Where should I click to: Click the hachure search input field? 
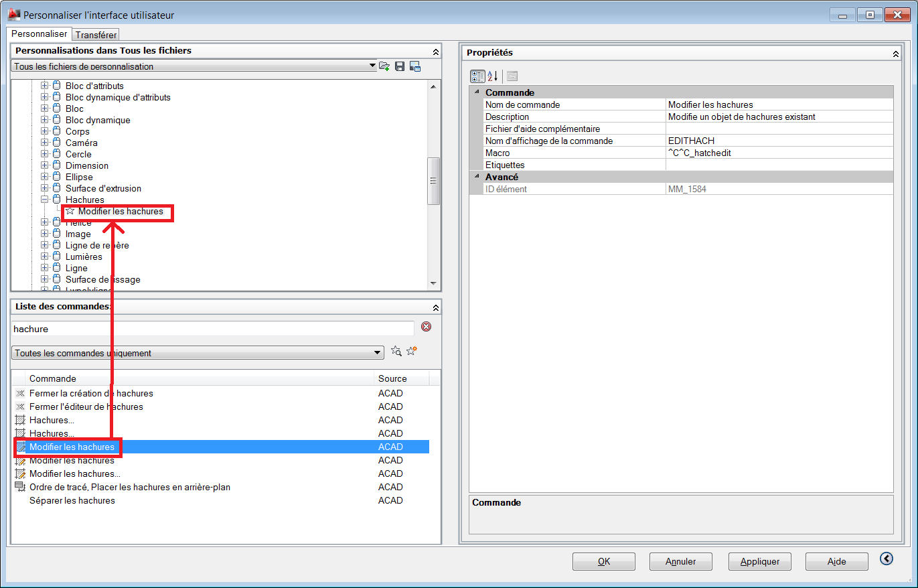(x=213, y=329)
